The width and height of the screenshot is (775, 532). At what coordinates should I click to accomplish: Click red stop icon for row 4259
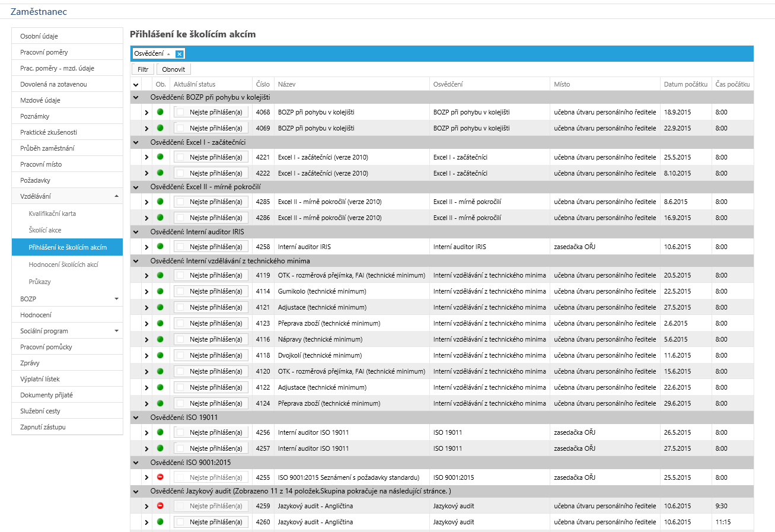pos(160,505)
